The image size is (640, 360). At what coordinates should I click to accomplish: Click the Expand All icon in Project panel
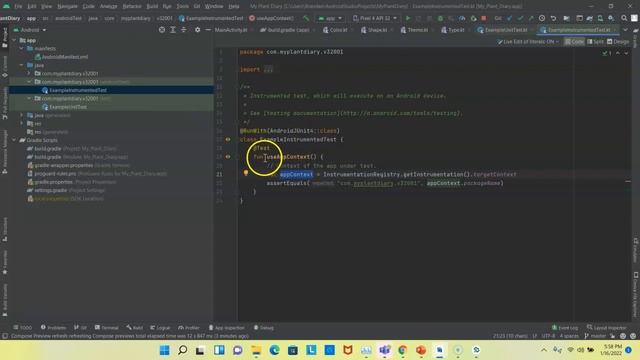[173, 30]
